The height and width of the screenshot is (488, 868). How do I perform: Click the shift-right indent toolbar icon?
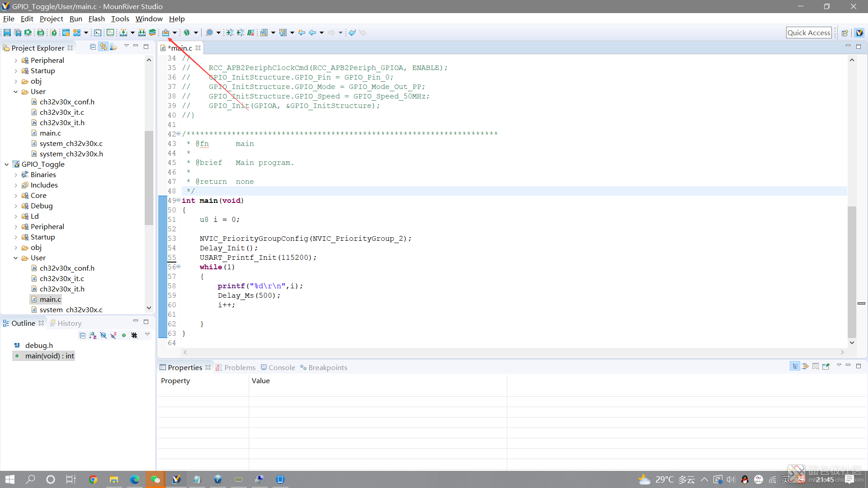click(x=230, y=33)
